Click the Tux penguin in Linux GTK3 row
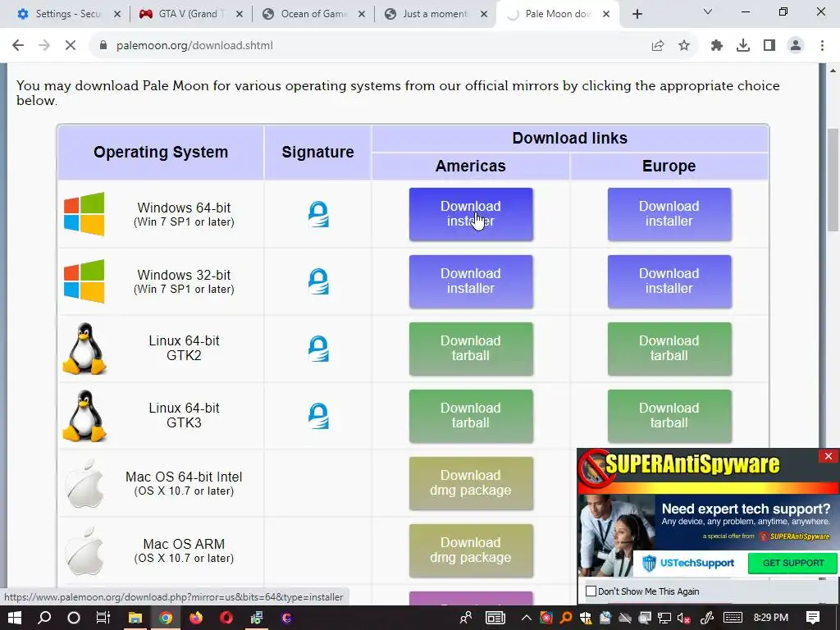This screenshot has height=630, width=840. [84, 416]
